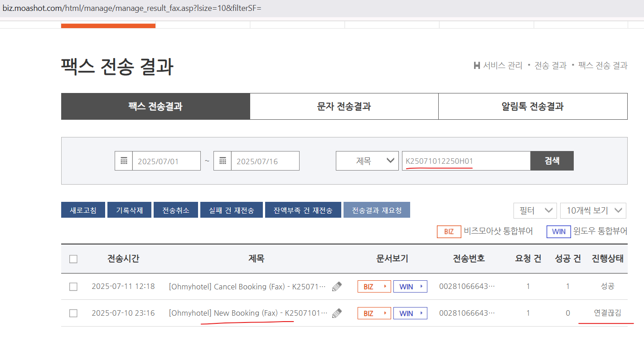Click the 2025-07-10 23:16 timestamp

(x=123, y=313)
